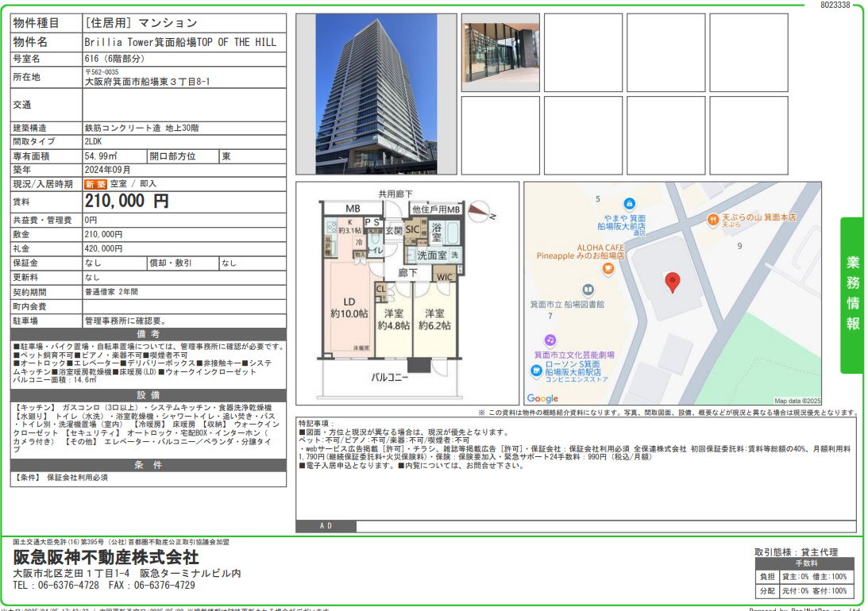868x611 pixels.
Task: Open the tall tower exterior photo
Action: point(376,94)
